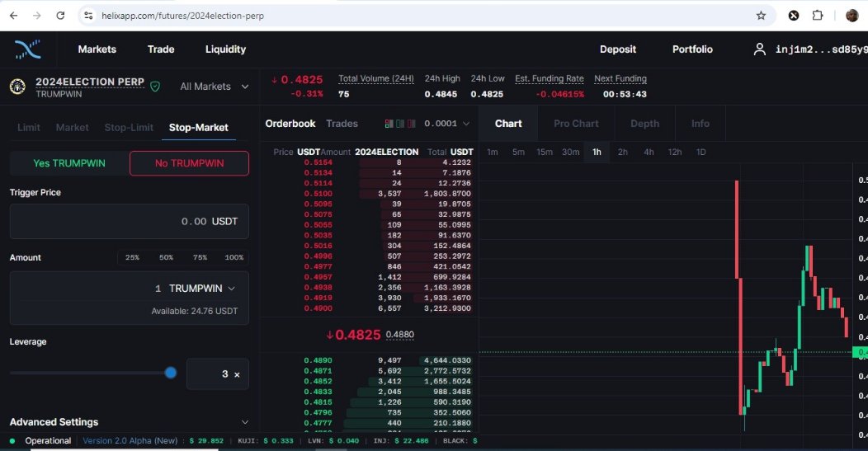This screenshot has height=451, width=868.
Task: Open the browser extensions puzzle icon
Action: click(818, 16)
